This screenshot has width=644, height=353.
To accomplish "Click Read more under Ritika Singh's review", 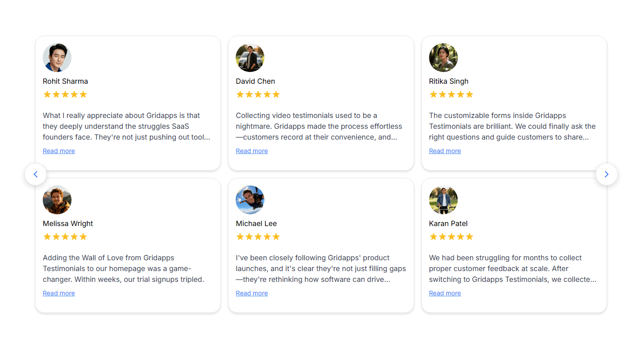I will click(445, 150).
